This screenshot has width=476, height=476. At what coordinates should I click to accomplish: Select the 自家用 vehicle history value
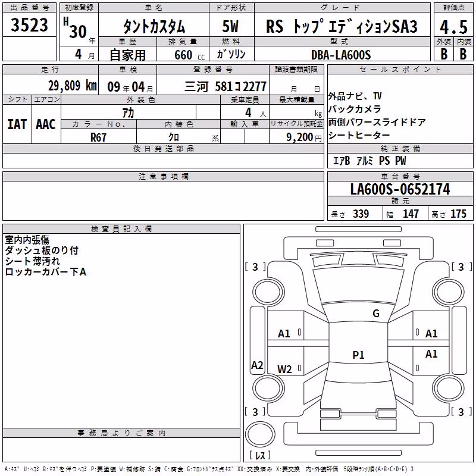pos(127,55)
